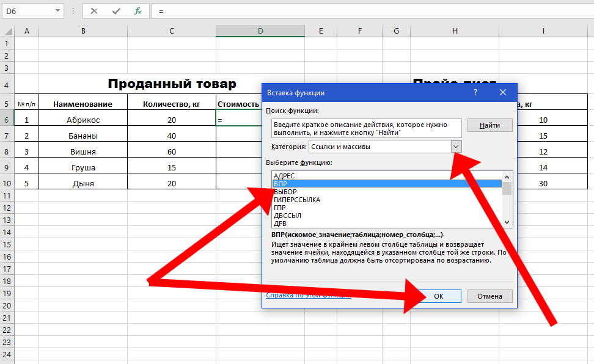This screenshot has width=594, height=364.
Task: Click the dialog Help question mark icon
Action: tap(475, 92)
